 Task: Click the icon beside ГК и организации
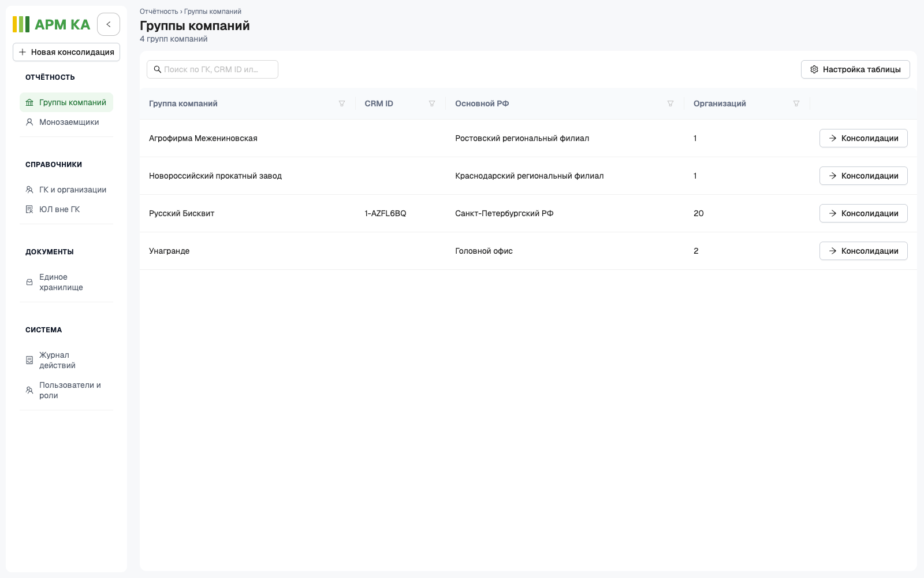29,190
